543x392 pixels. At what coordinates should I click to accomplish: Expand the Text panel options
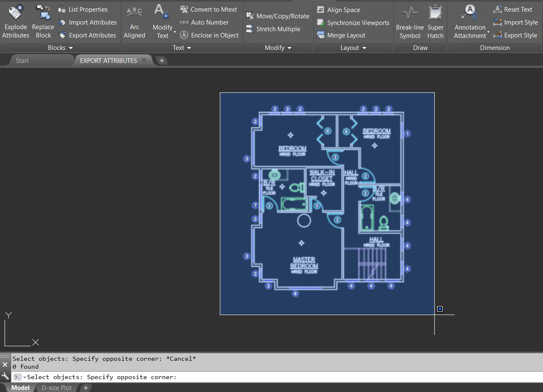182,48
